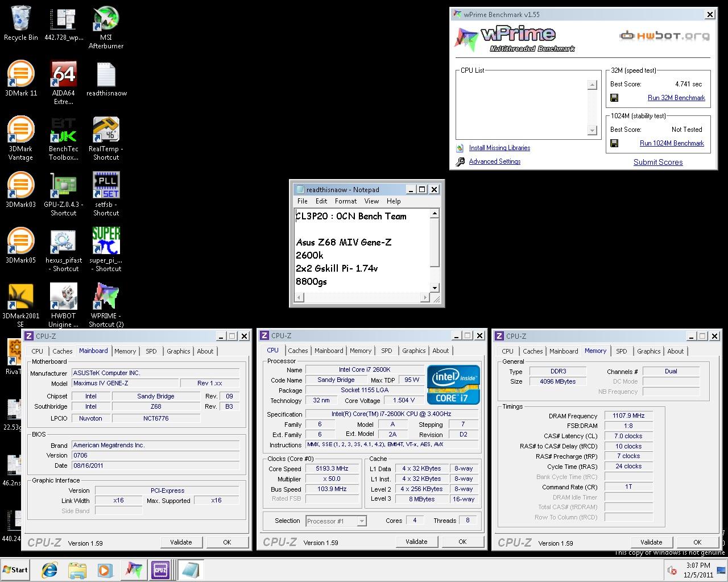Click Validate in the middle CPU-Z window

[x=416, y=542]
